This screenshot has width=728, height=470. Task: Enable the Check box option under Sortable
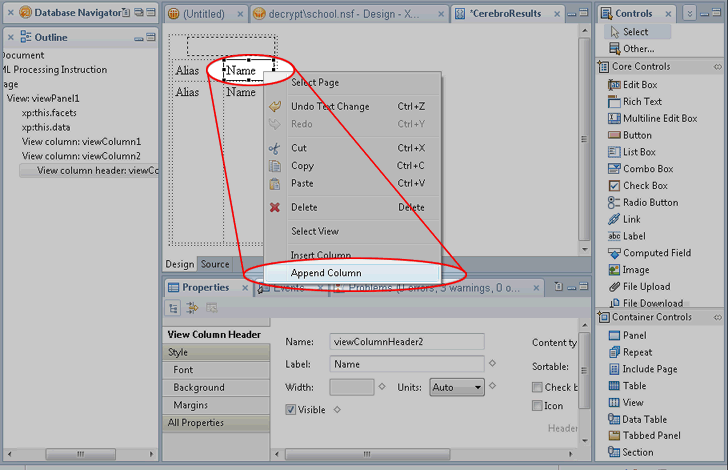537,387
